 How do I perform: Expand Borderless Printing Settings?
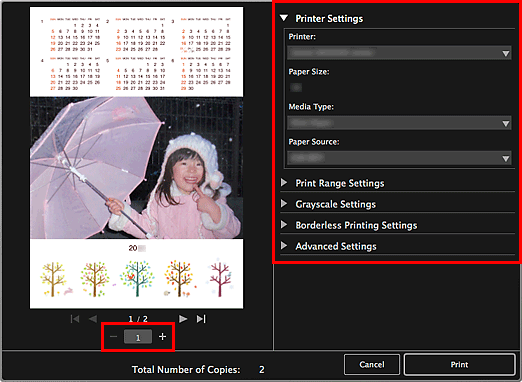(x=284, y=225)
